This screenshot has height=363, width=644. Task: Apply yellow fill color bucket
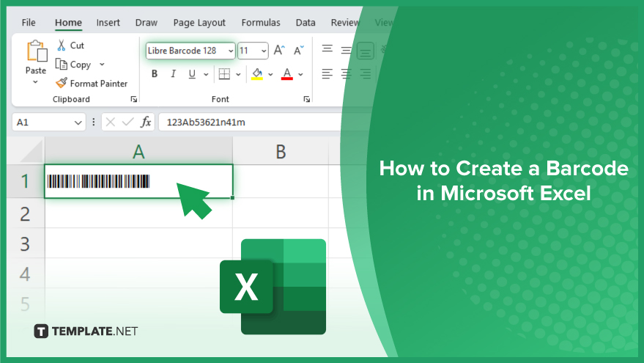257,74
